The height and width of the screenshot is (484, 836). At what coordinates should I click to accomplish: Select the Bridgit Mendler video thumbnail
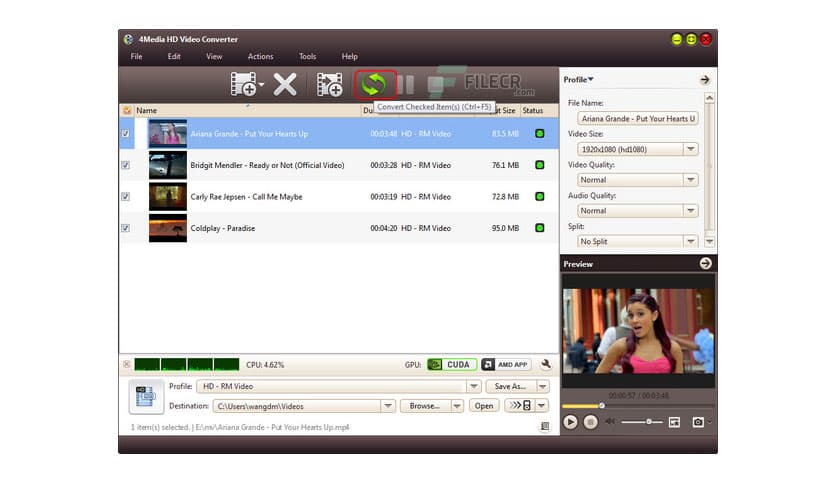[167, 165]
